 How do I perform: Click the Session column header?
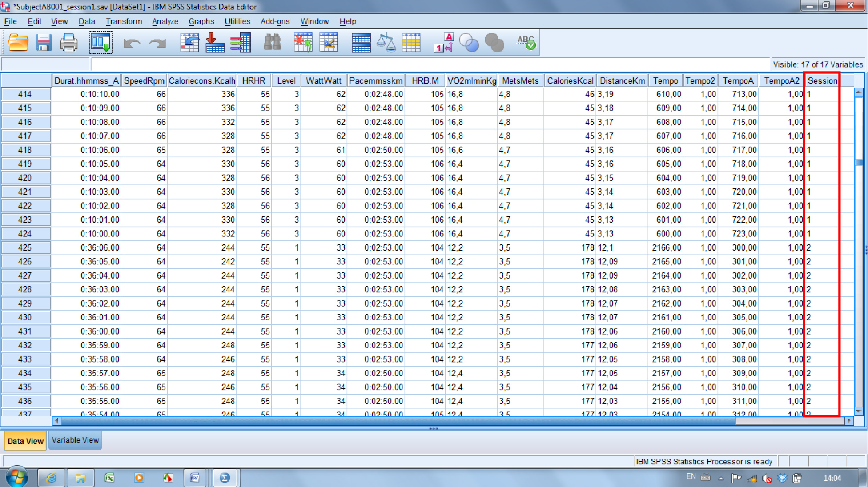[822, 81]
